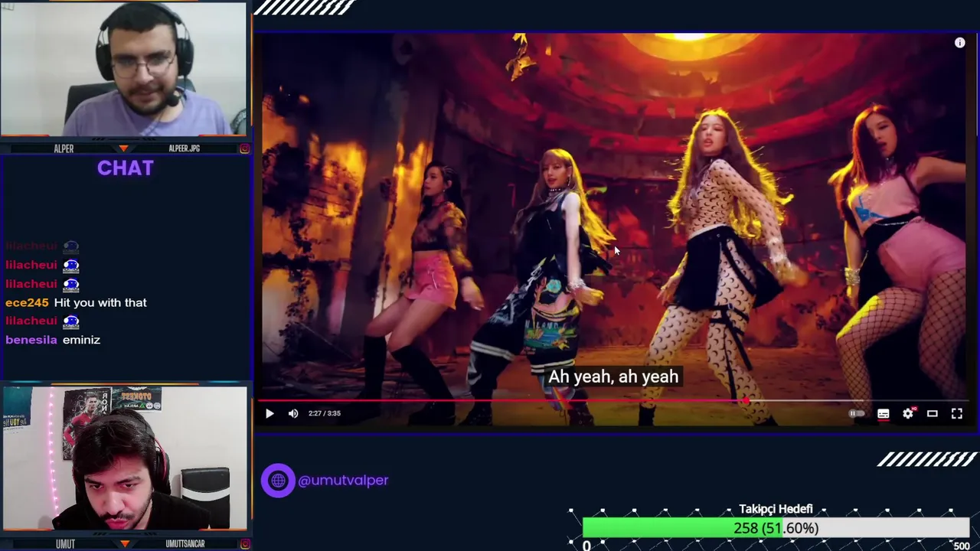Click the ALPEER.JPG handle label
The image size is (980, 551).
[x=184, y=148]
